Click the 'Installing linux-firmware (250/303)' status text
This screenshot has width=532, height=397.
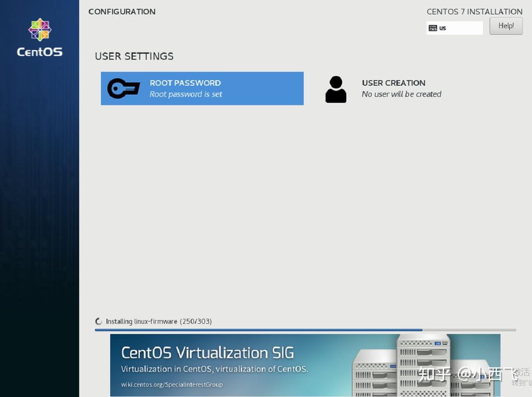[159, 321]
